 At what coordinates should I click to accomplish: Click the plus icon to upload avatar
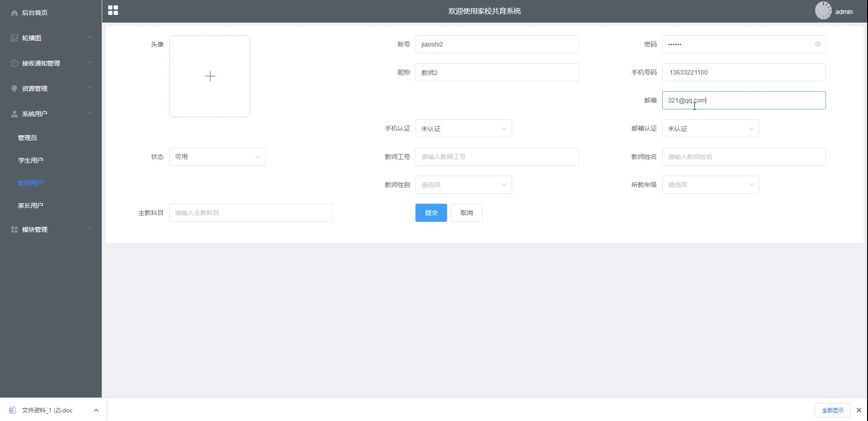coord(210,76)
